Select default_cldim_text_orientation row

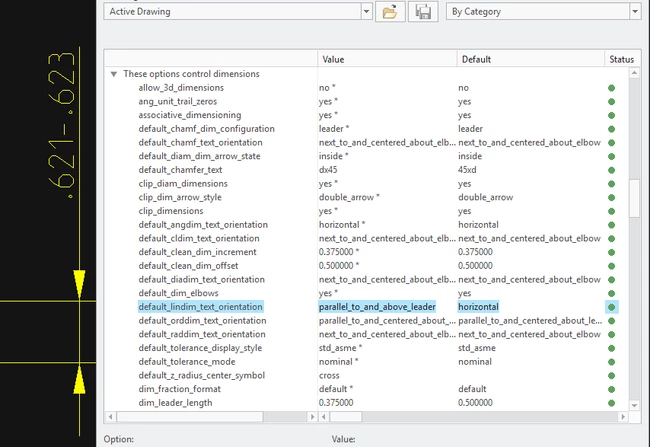199,238
